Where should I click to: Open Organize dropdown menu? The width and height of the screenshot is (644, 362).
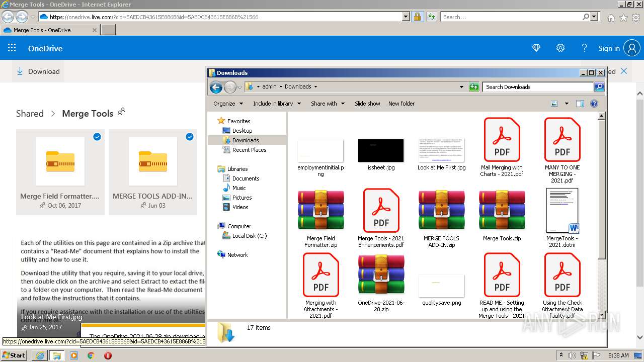point(228,104)
